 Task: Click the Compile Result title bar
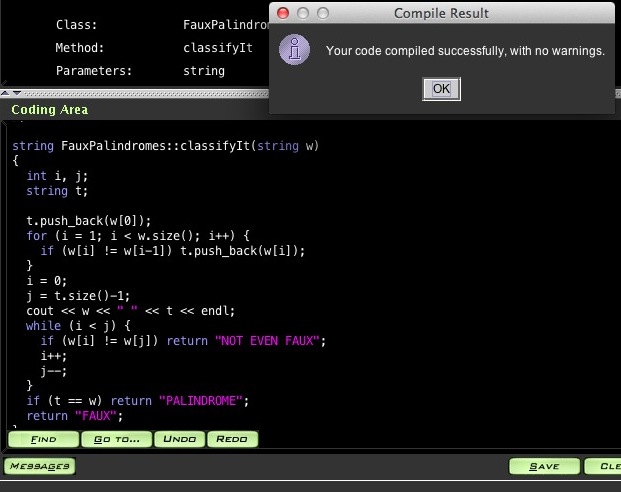[x=441, y=13]
